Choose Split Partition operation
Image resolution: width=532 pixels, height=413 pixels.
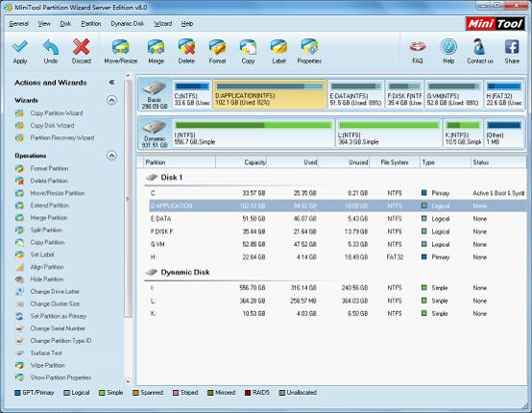[x=46, y=231]
